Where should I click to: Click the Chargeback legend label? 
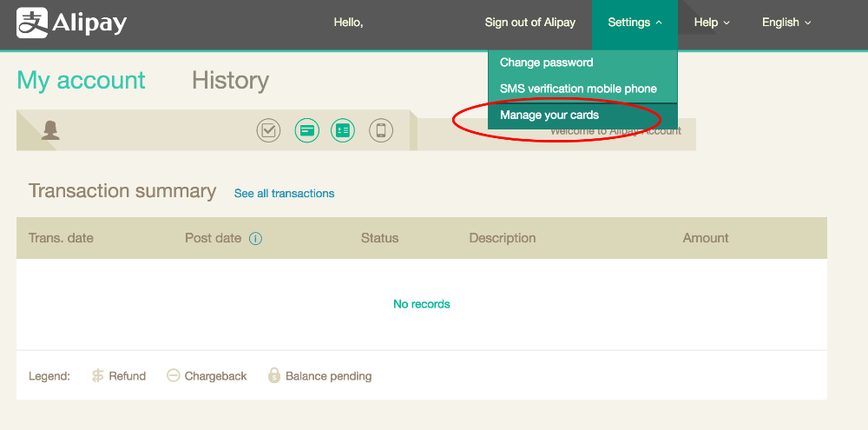tap(215, 376)
